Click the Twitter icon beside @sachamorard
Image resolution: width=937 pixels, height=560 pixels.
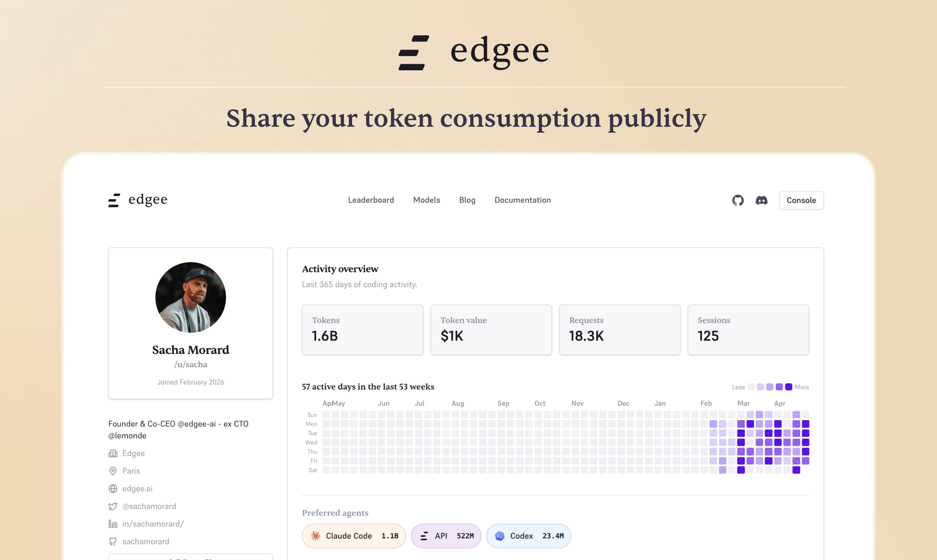pyautogui.click(x=113, y=506)
